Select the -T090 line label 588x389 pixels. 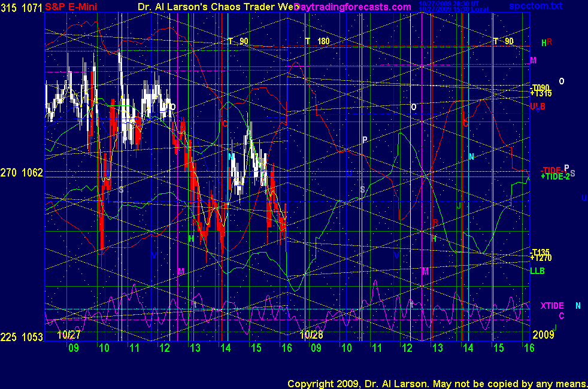click(x=539, y=88)
